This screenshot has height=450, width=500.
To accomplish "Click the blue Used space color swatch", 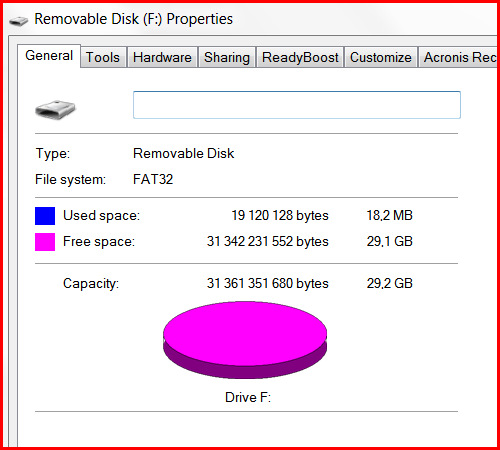I will point(45,216).
